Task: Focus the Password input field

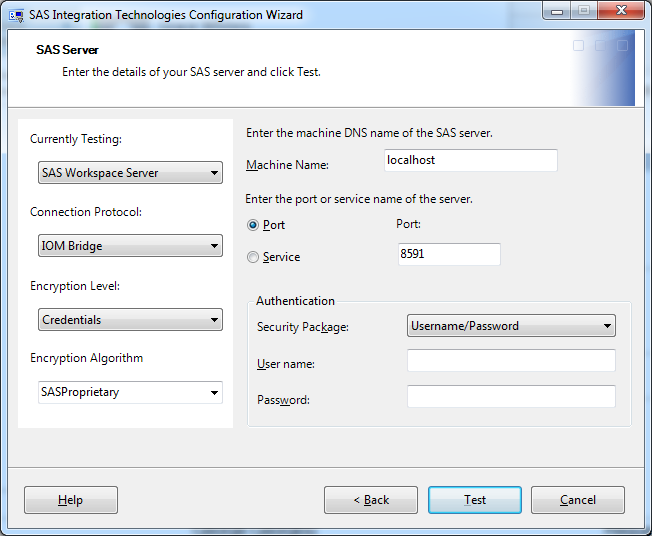Action: tap(511, 397)
